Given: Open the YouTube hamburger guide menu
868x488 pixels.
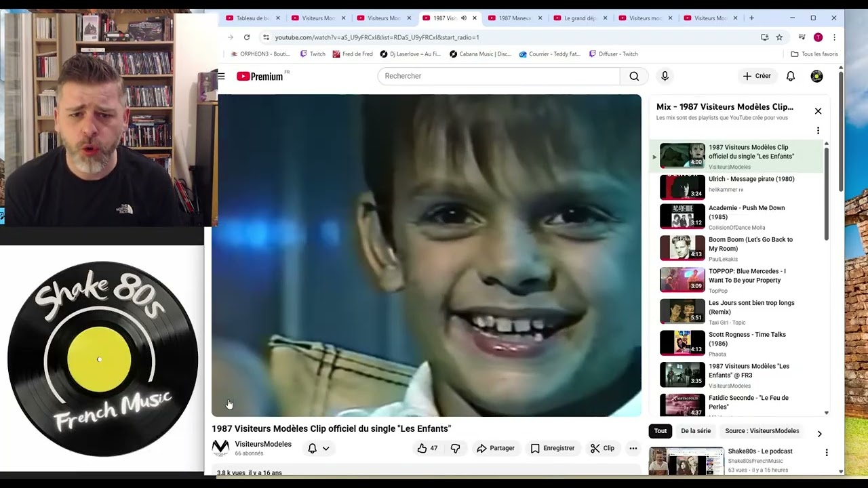Looking at the screenshot, I should (x=221, y=77).
